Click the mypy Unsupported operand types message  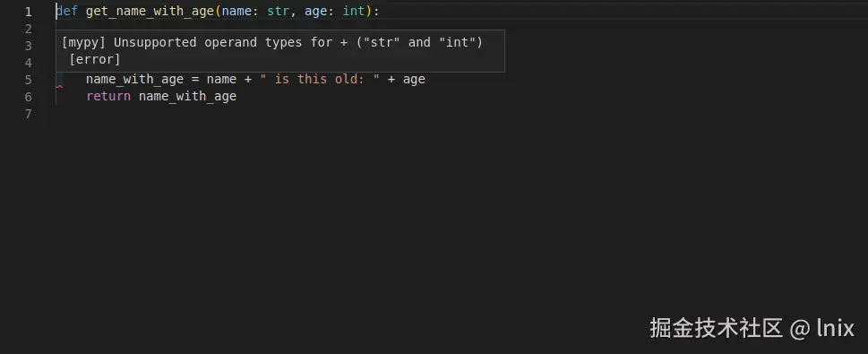271,42
